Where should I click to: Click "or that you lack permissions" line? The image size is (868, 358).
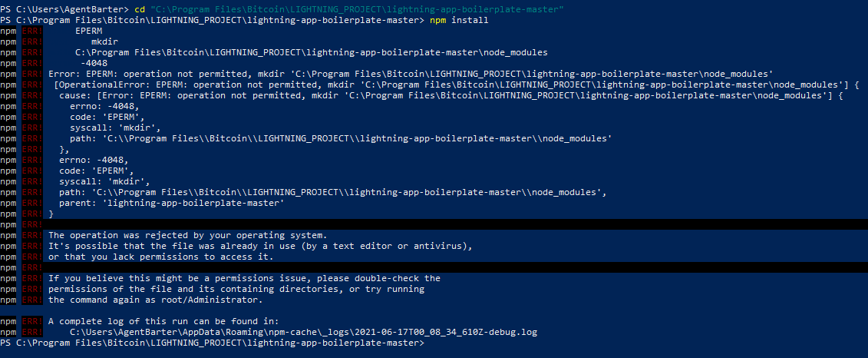click(161, 257)
